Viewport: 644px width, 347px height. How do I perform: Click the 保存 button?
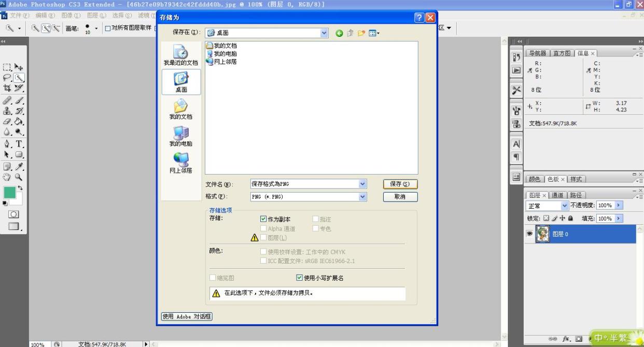pos(400,184)
